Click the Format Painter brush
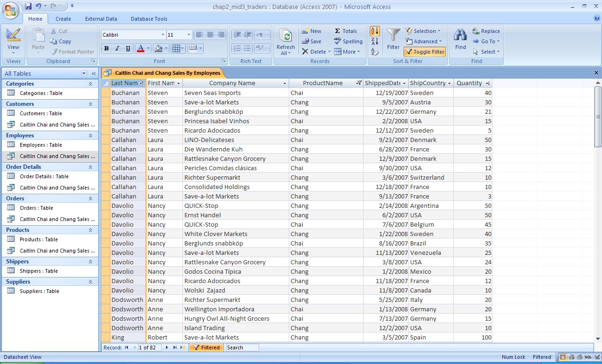602x364 pixels. coord(54,52)
